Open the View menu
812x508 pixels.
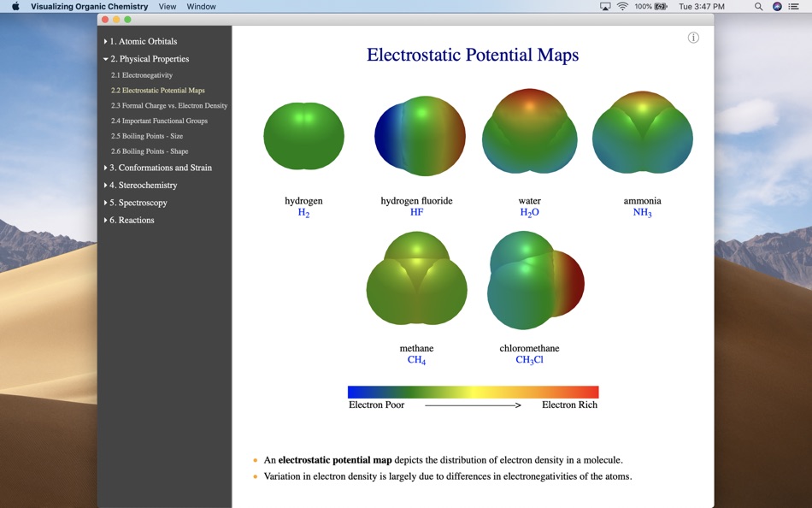168,6
